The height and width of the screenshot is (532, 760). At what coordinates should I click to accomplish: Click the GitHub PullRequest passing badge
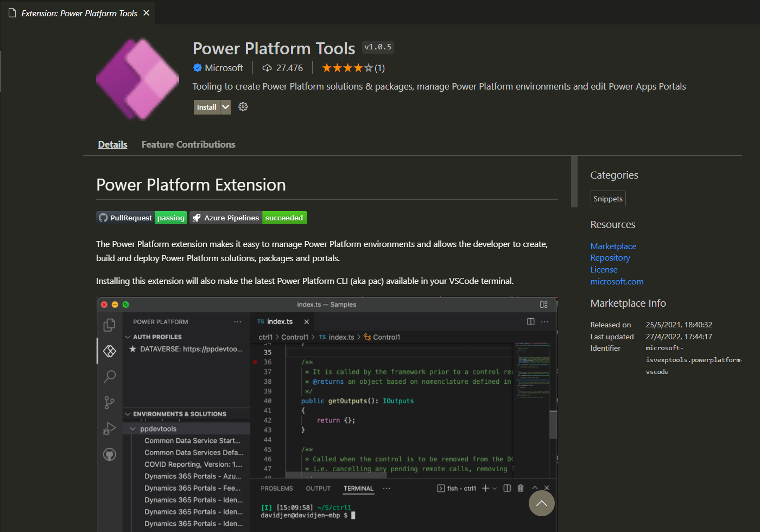pyautogui.click(x=141, y=217)
